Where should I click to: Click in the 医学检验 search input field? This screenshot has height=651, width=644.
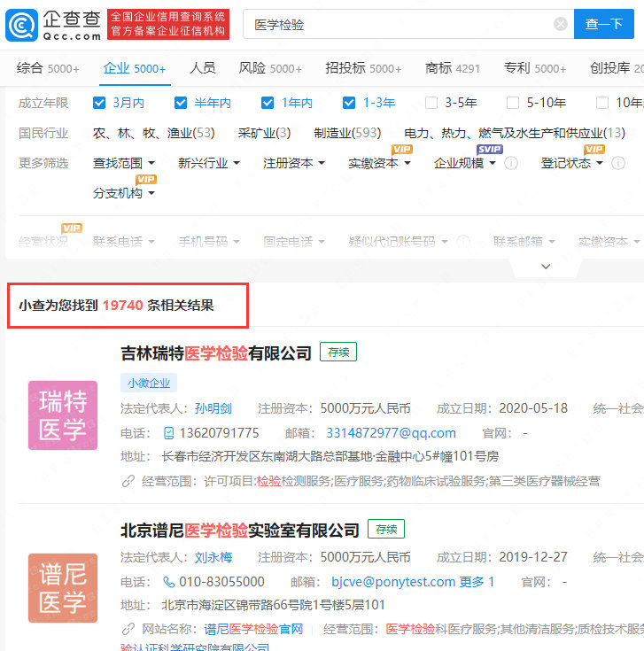[x=399, y=24]
